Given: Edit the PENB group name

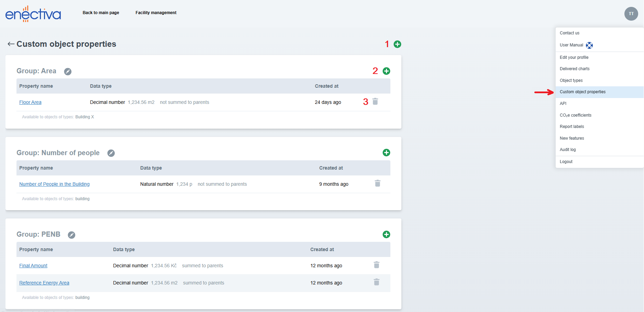Looking at the screenshot, I should (x=71, y=235).
